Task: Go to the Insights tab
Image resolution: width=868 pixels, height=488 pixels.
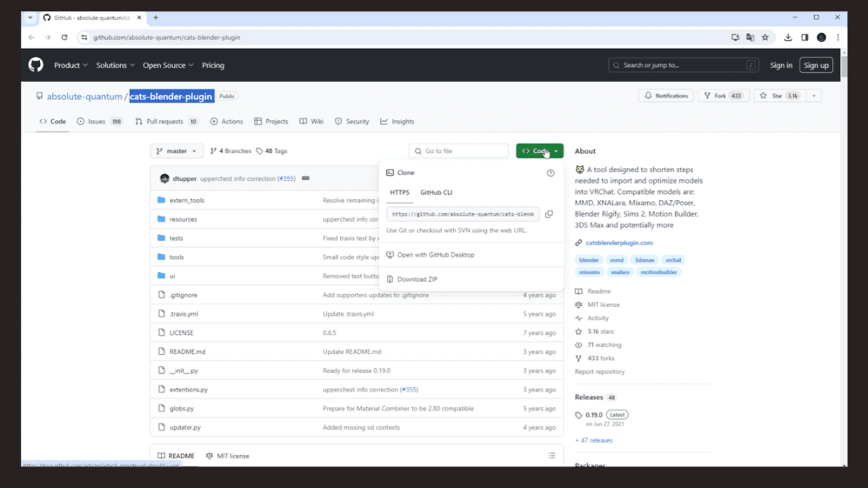Action: (397, 122)
